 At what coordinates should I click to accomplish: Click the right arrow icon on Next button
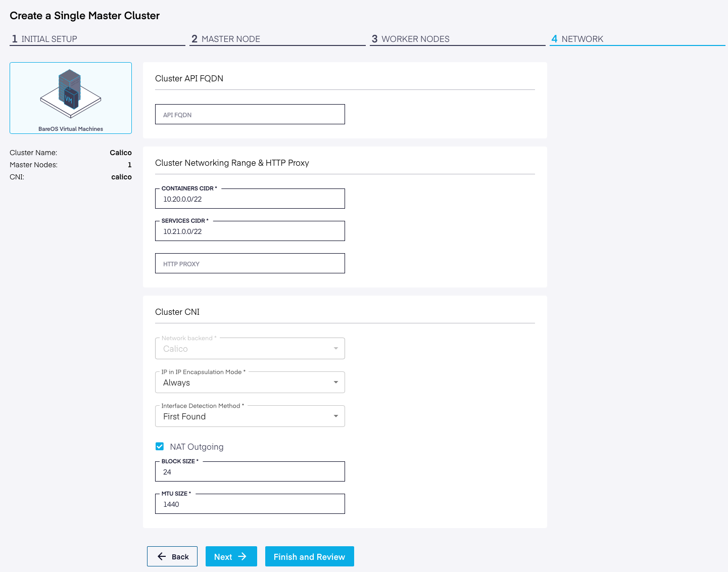(242, 556)
